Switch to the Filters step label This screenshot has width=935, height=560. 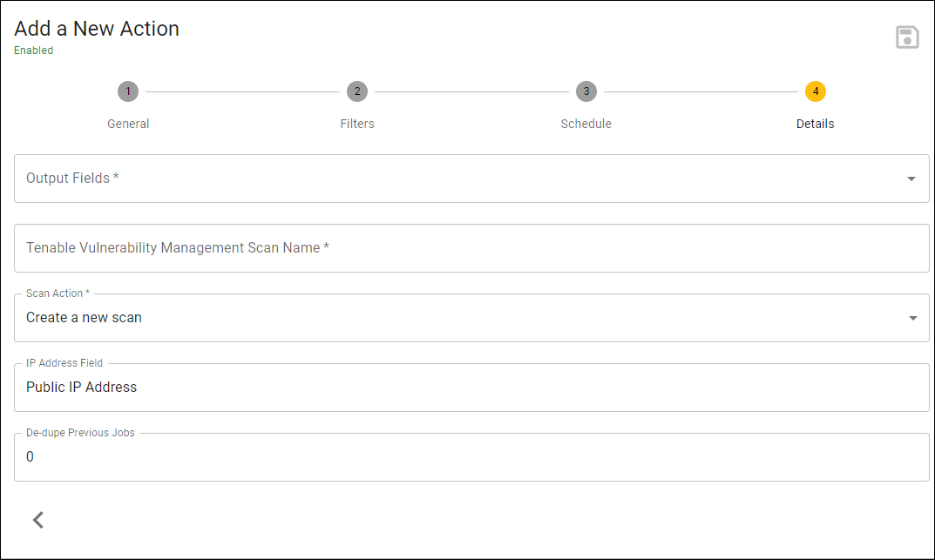pos(357,124)
